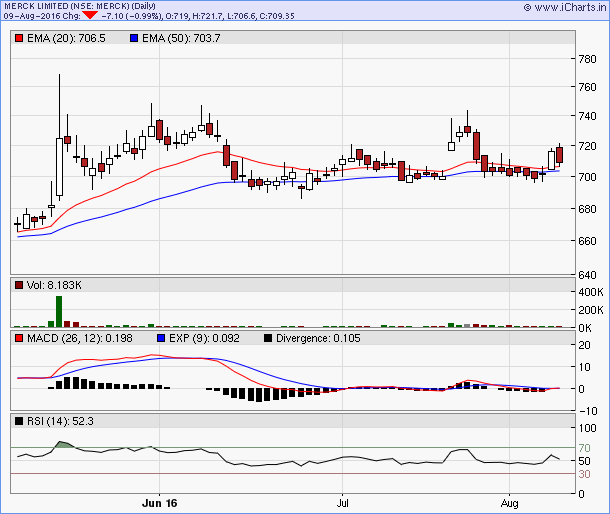Click the last red candlestick on the price chart
Screen dimensions: 610x514
[x=560, y=155]
